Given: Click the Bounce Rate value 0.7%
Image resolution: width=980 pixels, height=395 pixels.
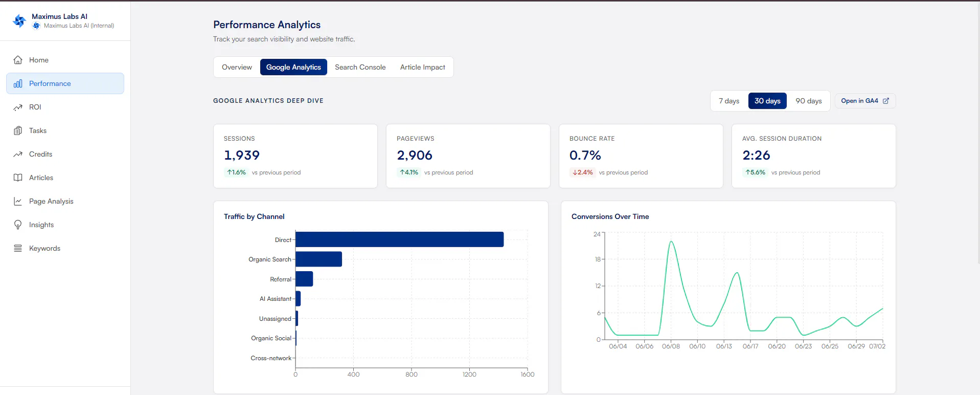Looking at the screenshot, I should [585, 155].
